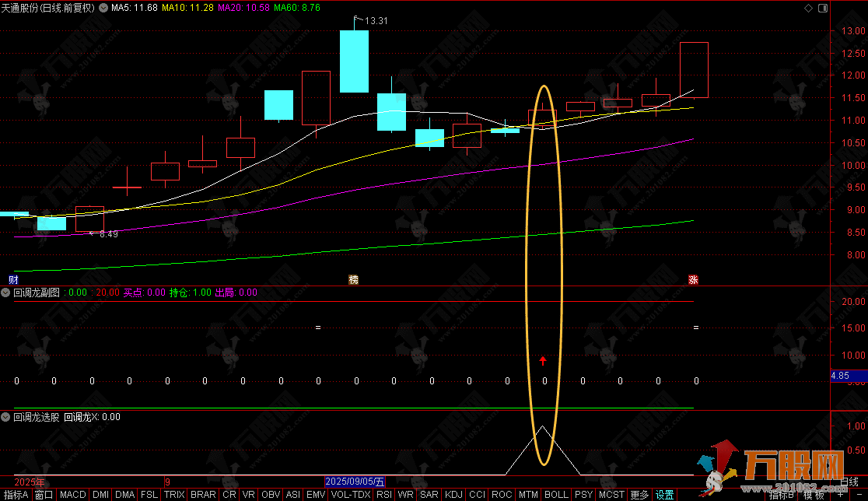Open the 更多 indicators menu
Viewport: 868px width, 501px height.
coord(639,494)
